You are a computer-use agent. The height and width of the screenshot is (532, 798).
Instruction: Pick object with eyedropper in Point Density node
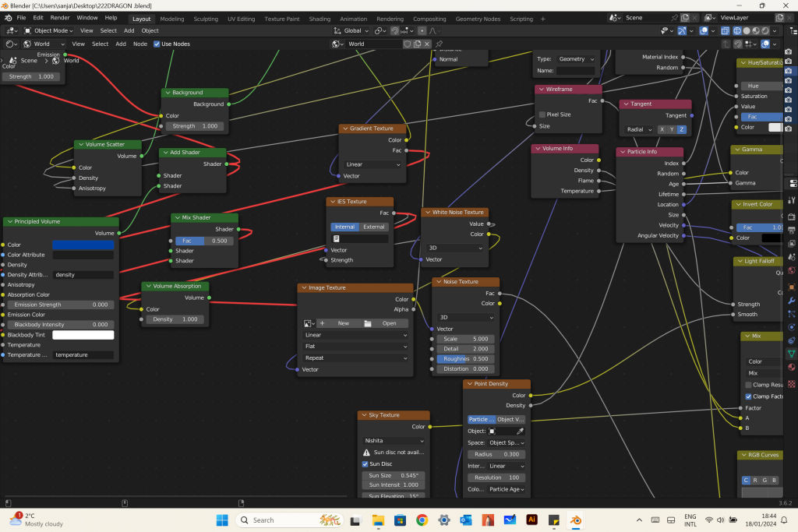point(520,432)
